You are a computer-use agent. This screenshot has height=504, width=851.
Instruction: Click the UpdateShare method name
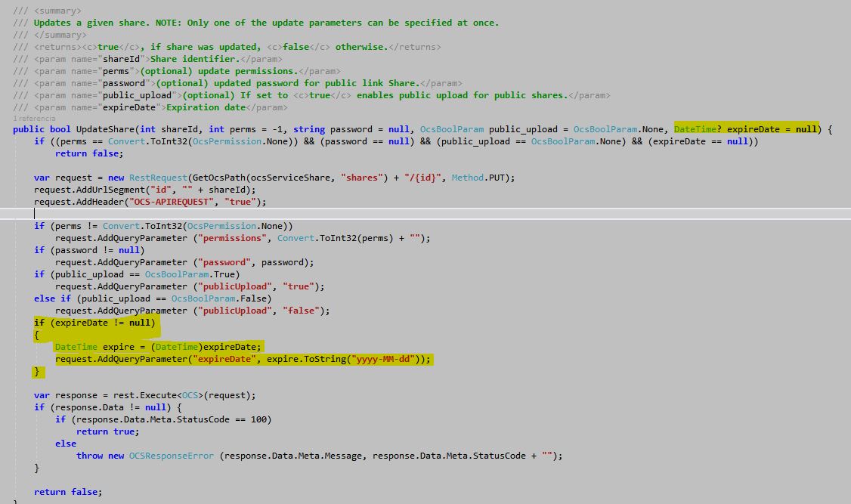click(105, 129)
